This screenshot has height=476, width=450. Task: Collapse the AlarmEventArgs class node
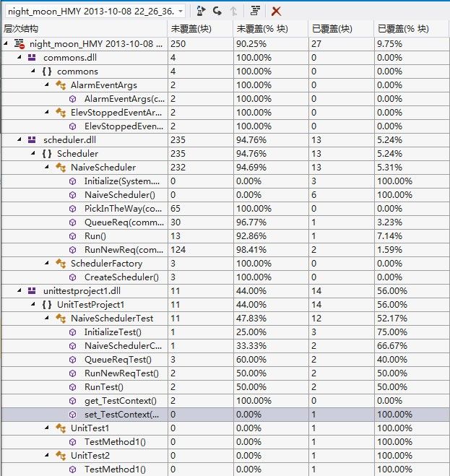(x=47, y=85)
